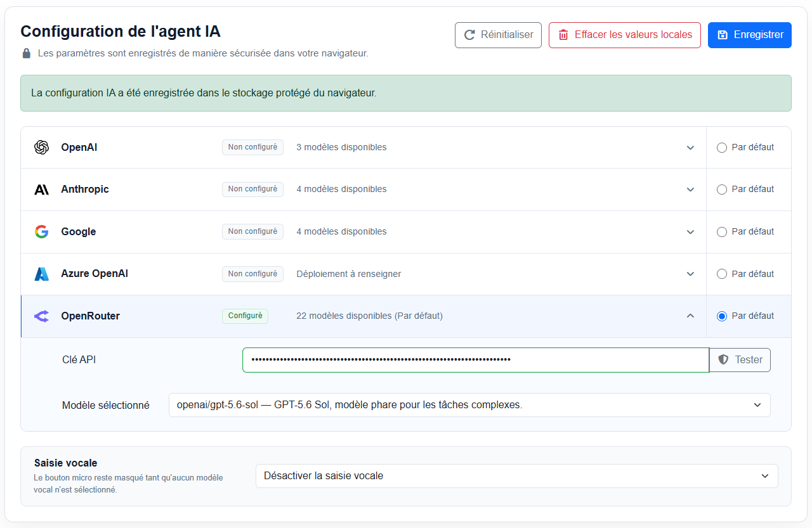Expand the Google provider row chevron
The image size is (812, 528).
pos(690,232)
